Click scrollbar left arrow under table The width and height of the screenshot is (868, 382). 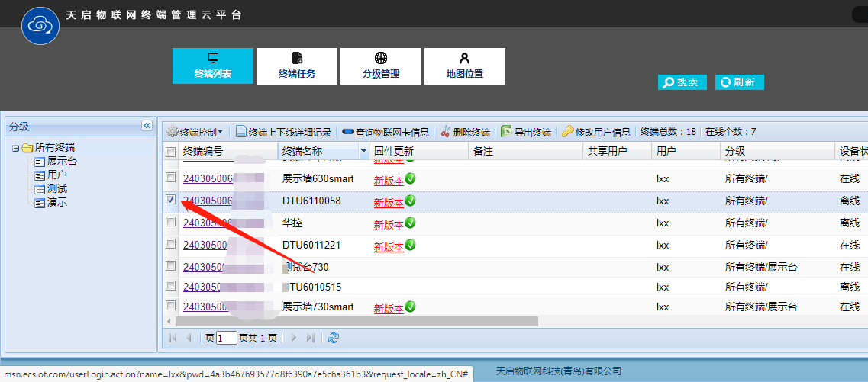pyautogui.click(x=169, y=321)
